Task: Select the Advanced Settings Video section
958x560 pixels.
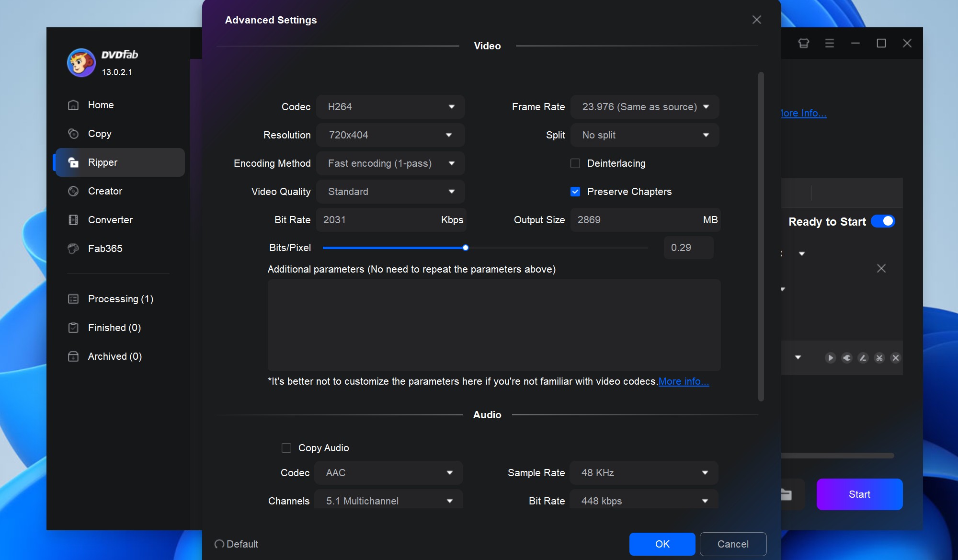Action: (487, 46)
